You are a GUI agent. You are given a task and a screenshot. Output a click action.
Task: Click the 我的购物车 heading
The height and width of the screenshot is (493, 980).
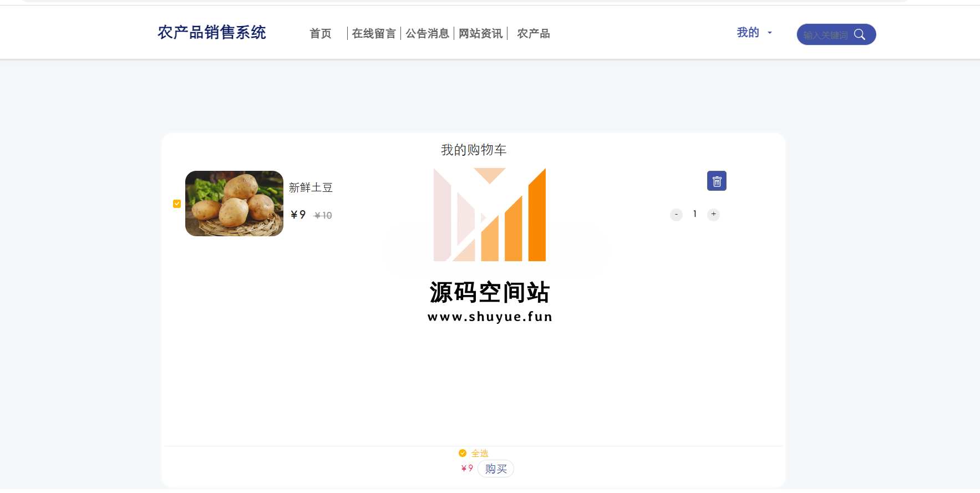coord(474,150)
